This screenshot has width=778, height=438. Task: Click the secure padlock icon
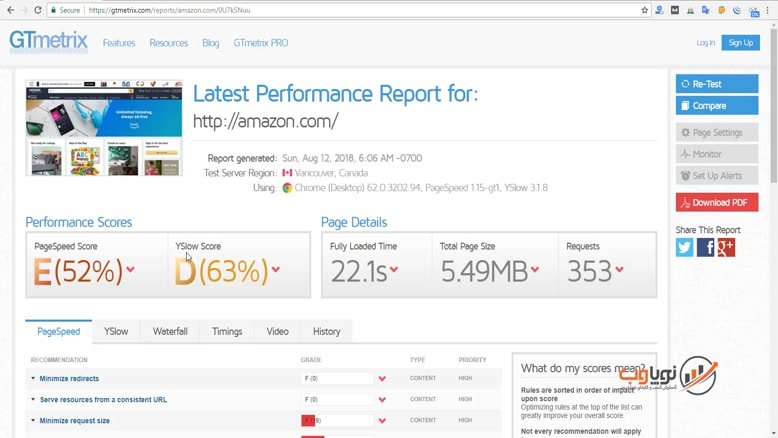point(53,10)
